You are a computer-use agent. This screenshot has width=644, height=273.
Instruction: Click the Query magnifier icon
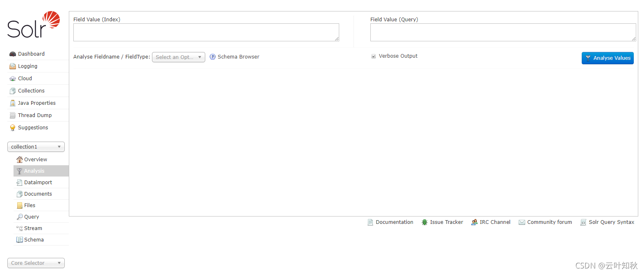pyautogui.click(x=19, y=217)
